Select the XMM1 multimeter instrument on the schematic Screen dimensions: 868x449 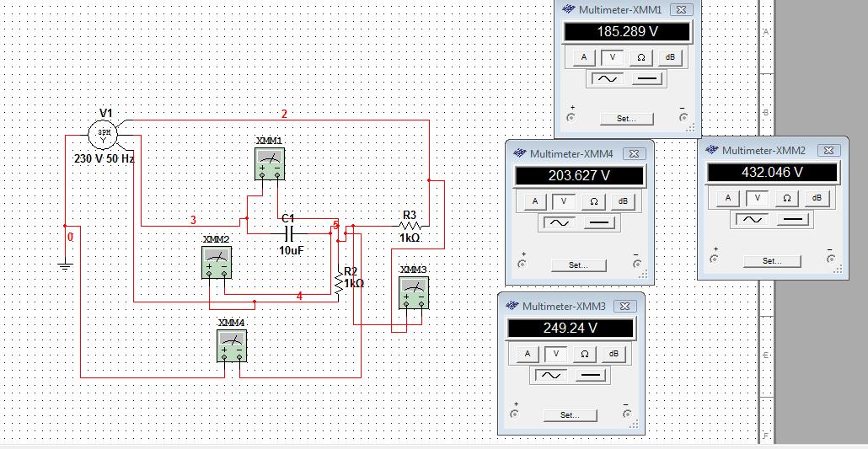coord(269,163)
